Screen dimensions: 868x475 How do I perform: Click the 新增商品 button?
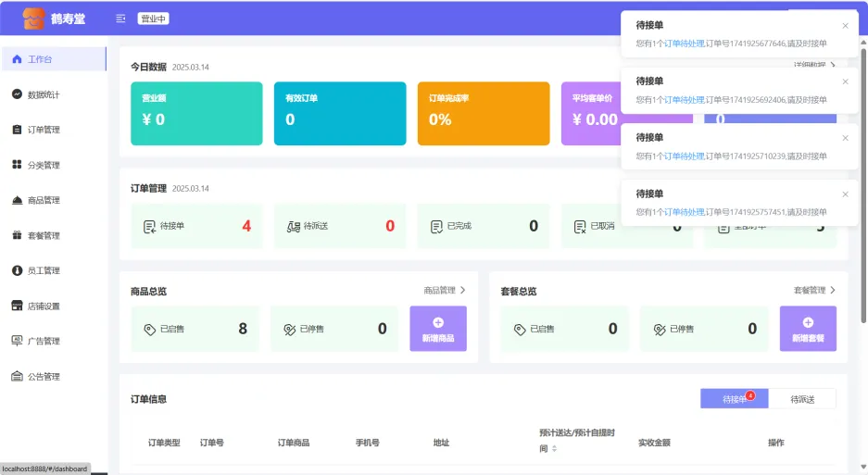[x=438, y=329]
